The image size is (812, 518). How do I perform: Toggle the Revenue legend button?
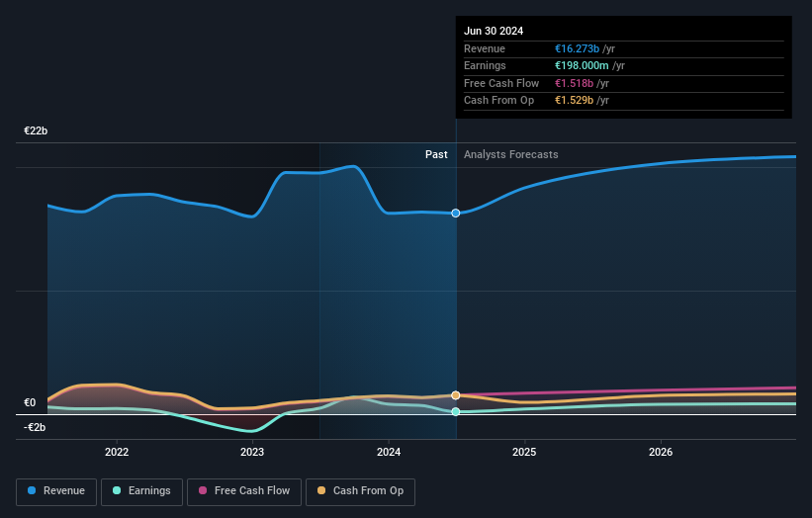pyautogui.click(x=56, y=491)
